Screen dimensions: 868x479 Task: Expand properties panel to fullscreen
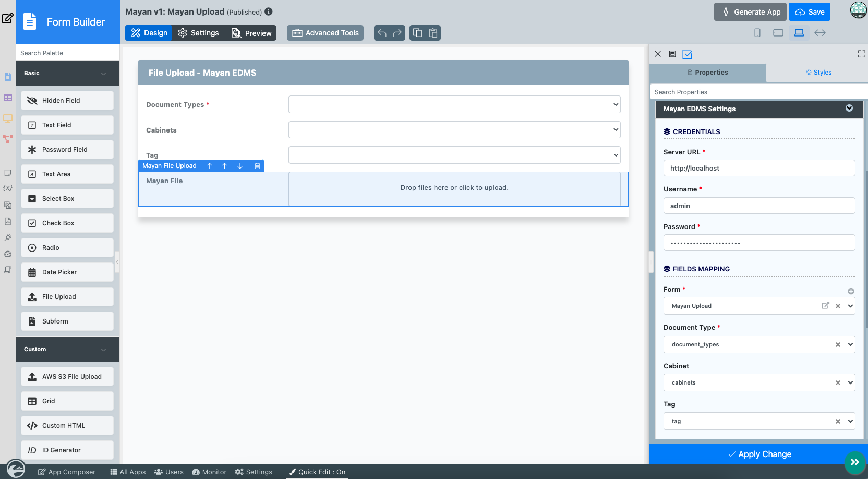tap(861, 54)
